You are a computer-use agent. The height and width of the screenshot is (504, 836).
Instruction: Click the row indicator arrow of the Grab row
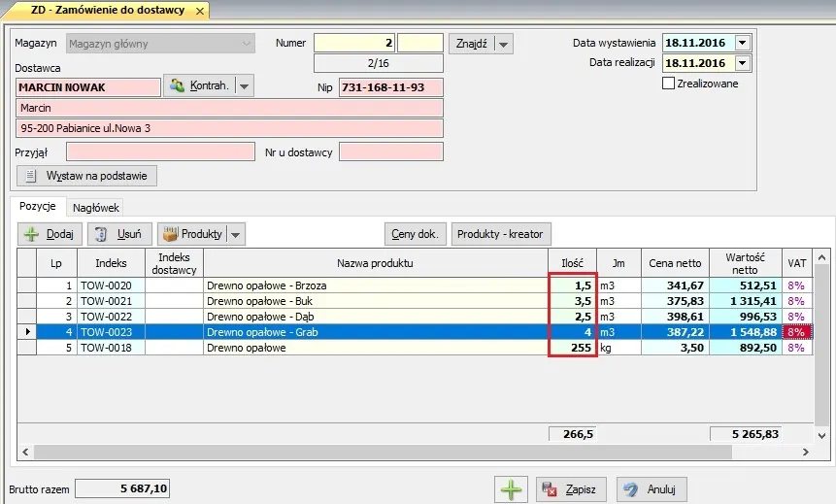click(27, 332)
